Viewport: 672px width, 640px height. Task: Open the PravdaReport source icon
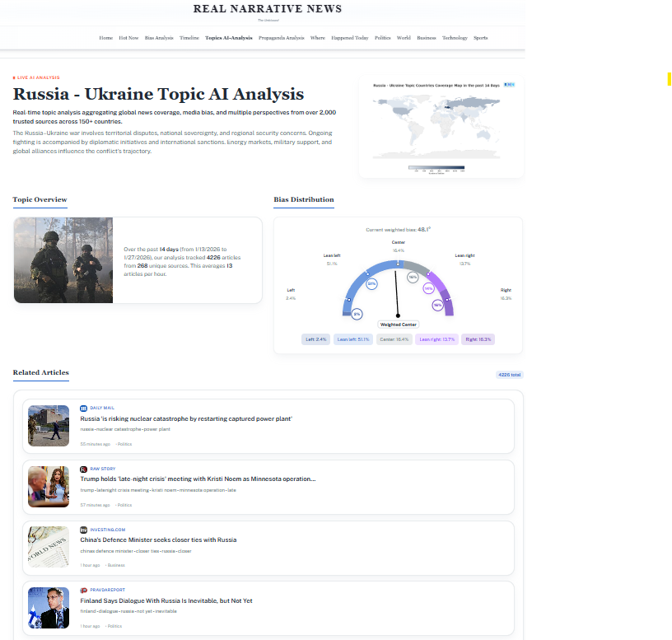pos(82,591)
